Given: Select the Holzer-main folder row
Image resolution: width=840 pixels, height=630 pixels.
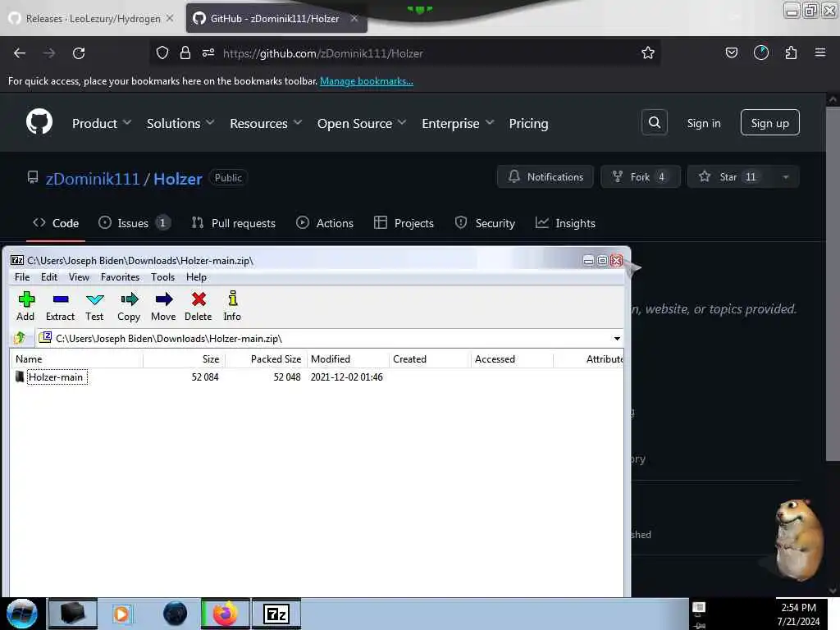Looking at the screenshot, I should (x=316, y=377).
